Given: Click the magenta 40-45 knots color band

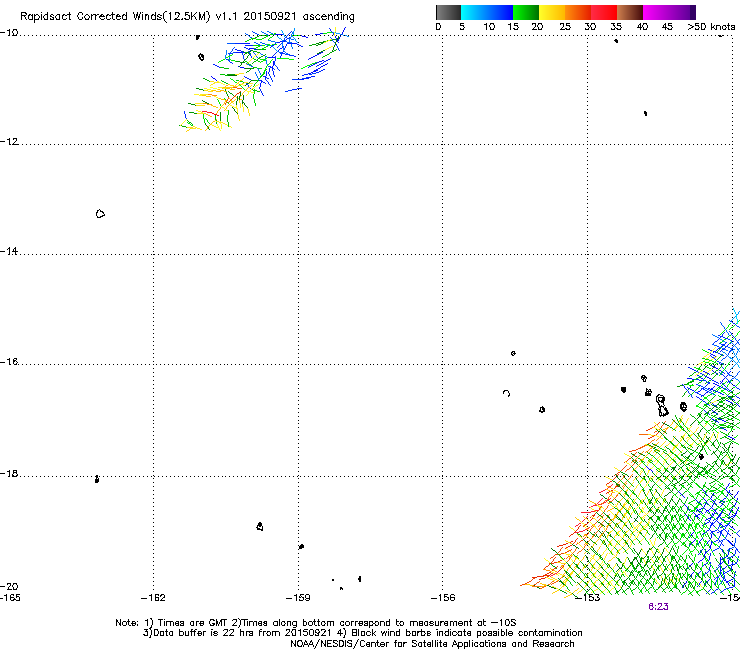Looking at the screenshot, I should click(656, 12).
